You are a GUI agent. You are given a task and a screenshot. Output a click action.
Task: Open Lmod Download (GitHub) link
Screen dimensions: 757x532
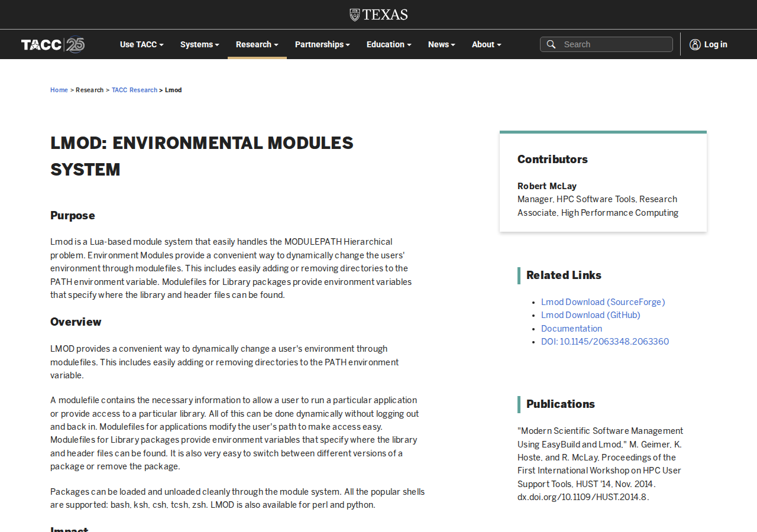coord(591,315)
